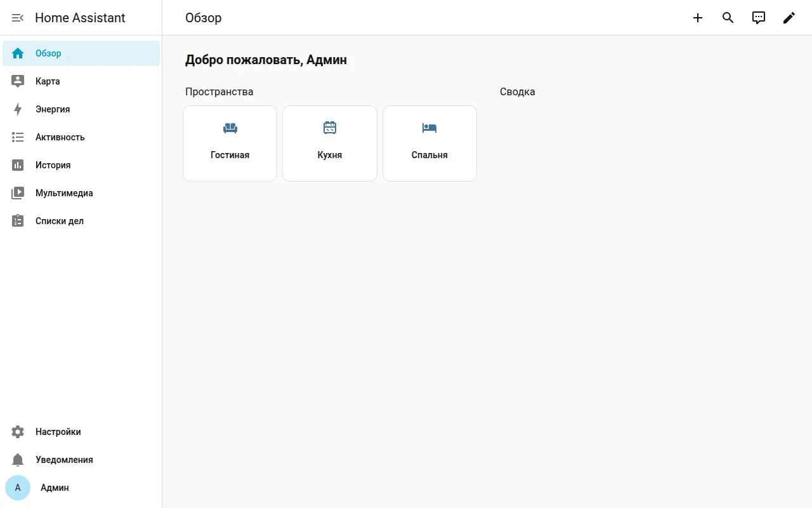
Task: Click the lightning bolt Энергия icon
Action: 18,109
